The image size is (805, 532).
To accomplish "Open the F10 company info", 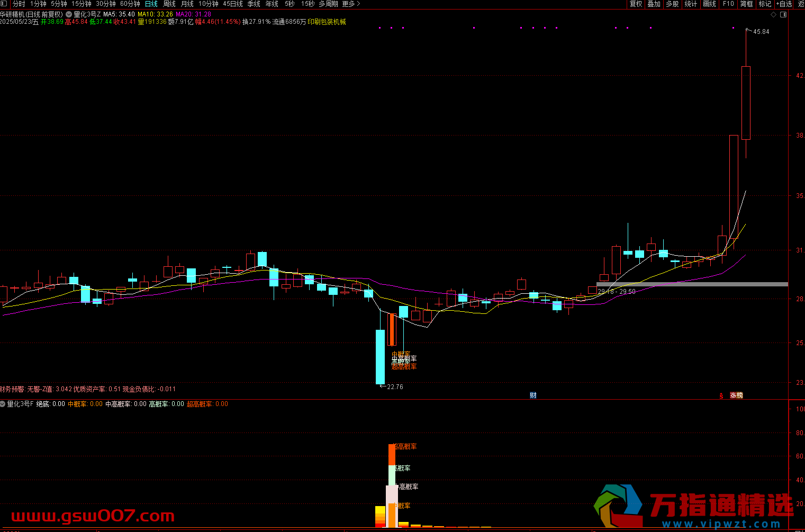I will (728, 4).
